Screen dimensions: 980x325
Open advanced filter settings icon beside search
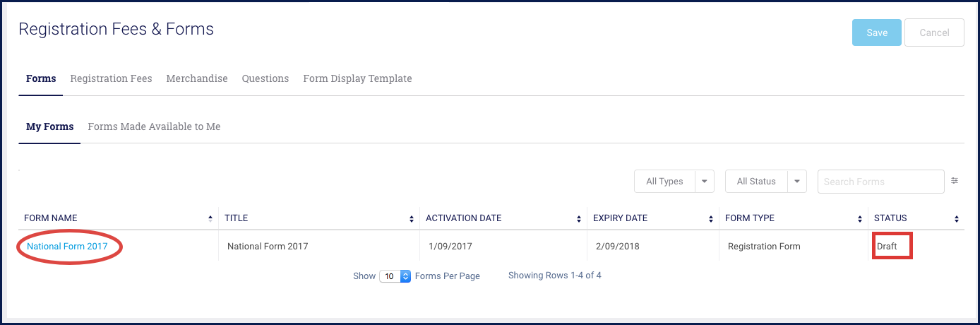955,181
